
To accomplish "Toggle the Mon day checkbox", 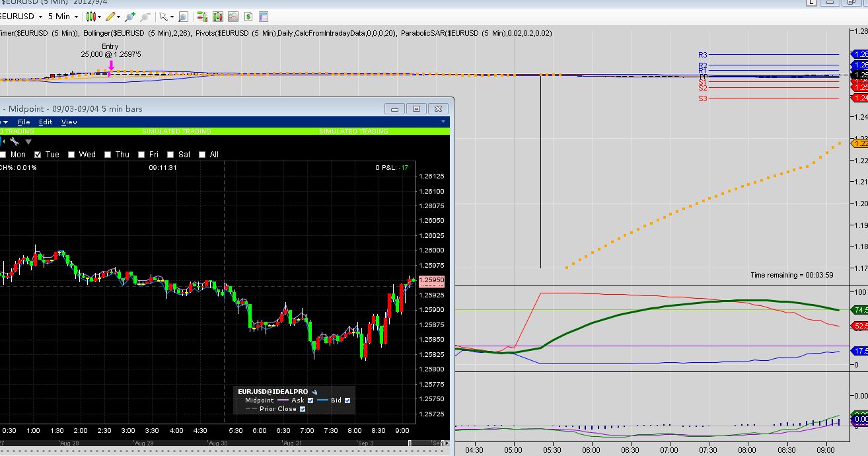I will point(1,155).
